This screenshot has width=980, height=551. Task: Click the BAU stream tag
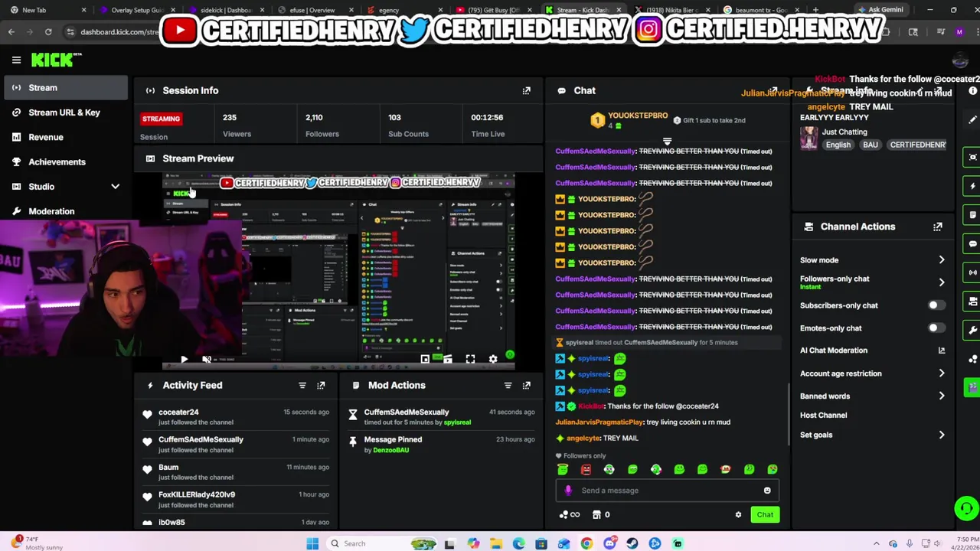[x=870, y=145]
